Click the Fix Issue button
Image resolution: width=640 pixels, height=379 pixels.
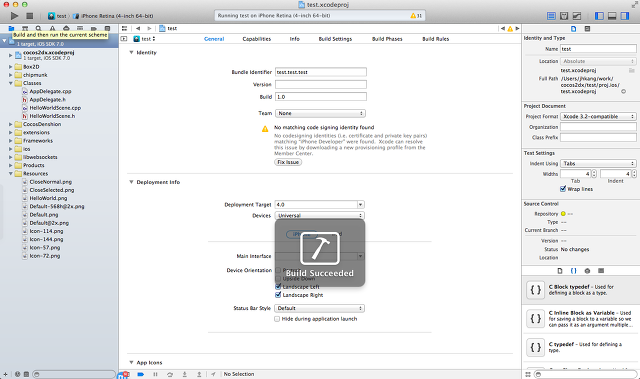pos(288,162)
